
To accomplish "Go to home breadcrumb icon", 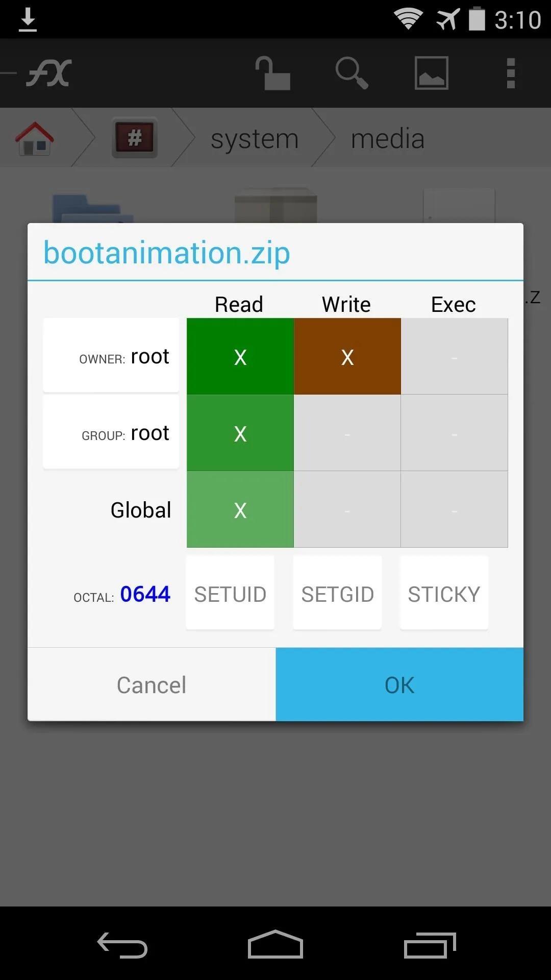I will (35, 138).
